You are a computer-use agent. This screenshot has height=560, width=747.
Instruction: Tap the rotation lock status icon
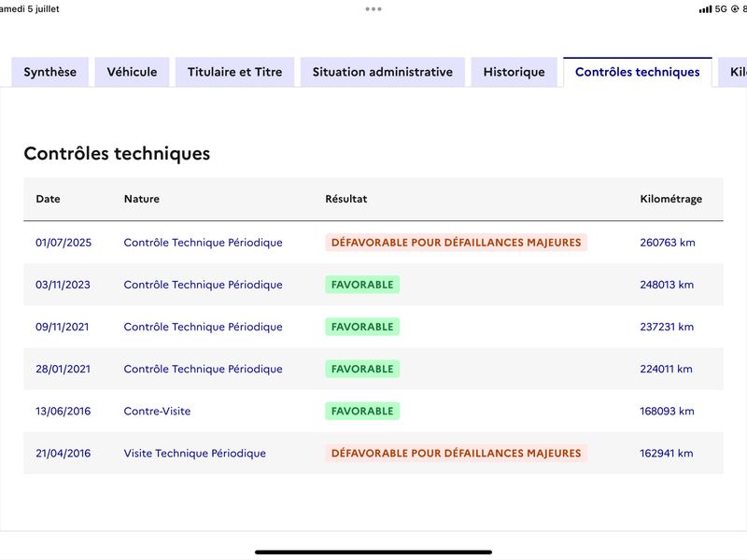[735, 9]
